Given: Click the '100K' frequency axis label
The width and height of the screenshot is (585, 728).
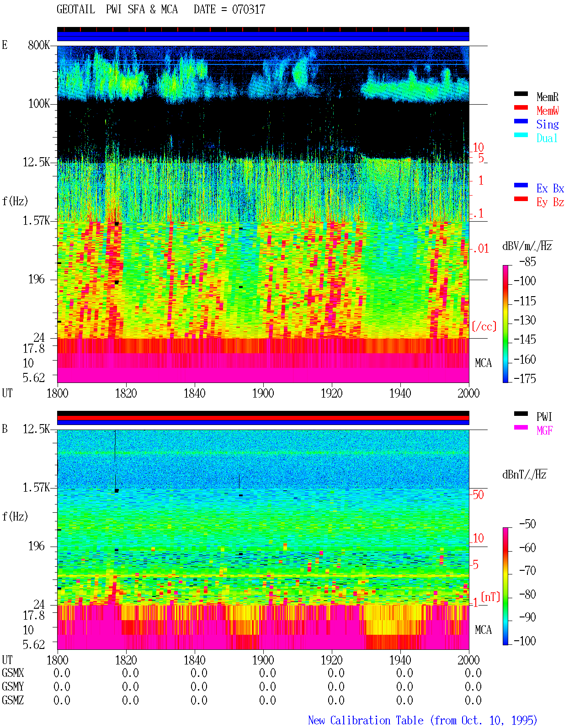Looking at the screenshot, I should click(x=39, y=104).
